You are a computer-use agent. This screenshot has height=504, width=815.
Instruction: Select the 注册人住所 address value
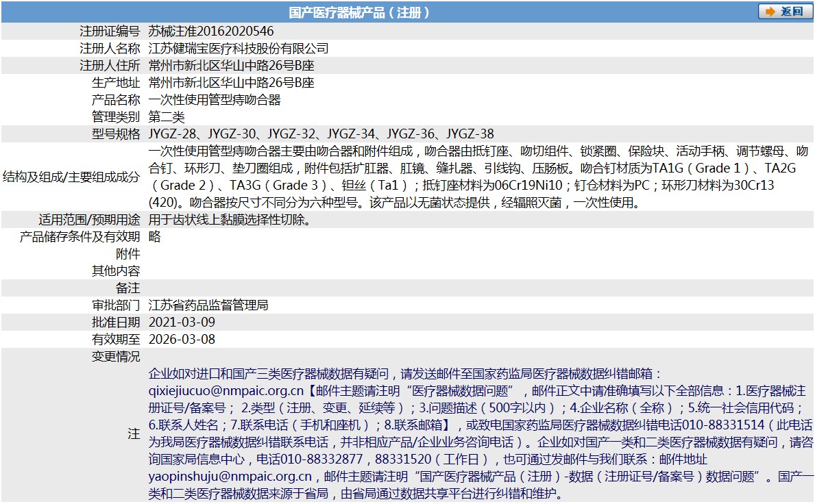tap(231, 66)
